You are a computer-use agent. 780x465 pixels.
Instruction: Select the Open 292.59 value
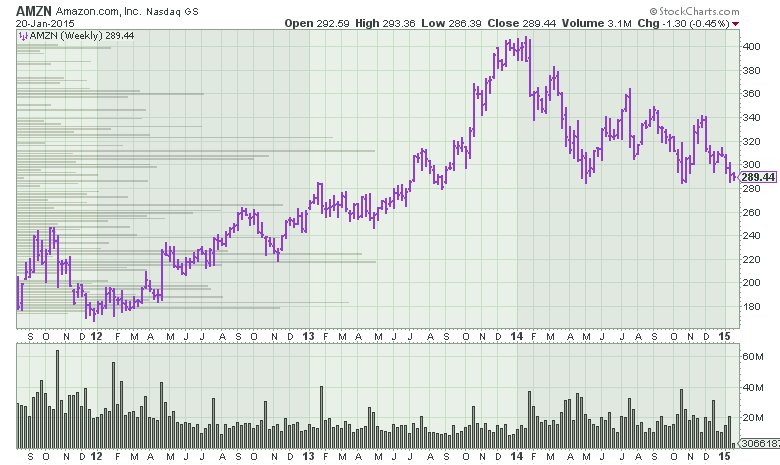click(x=317, y=23)
